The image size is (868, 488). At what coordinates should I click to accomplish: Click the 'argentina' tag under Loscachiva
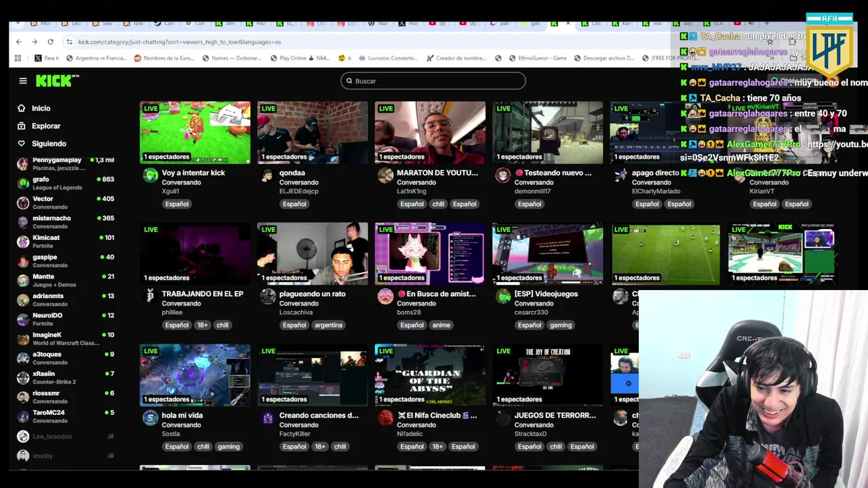pyautogui.click(x=328, y=325)
